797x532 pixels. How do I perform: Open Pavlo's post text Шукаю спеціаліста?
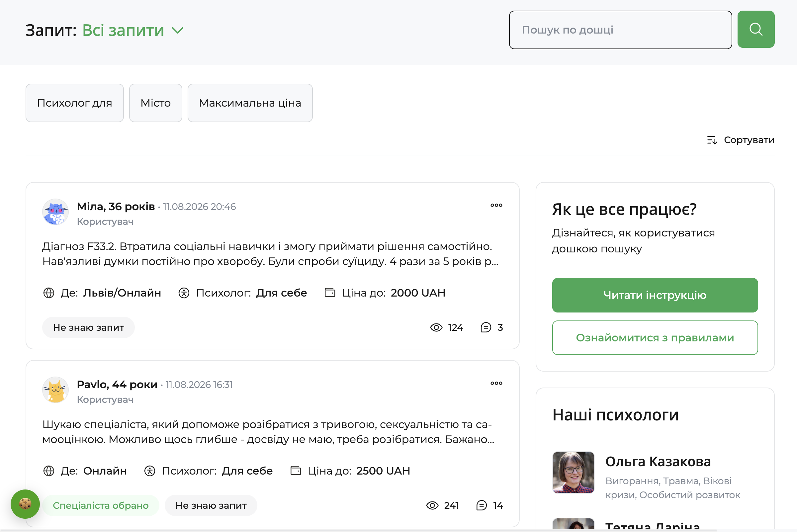coord(268,432)
